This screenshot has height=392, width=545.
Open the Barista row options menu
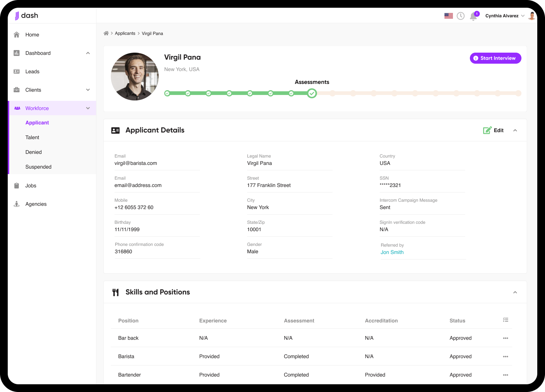click(506, 356)
